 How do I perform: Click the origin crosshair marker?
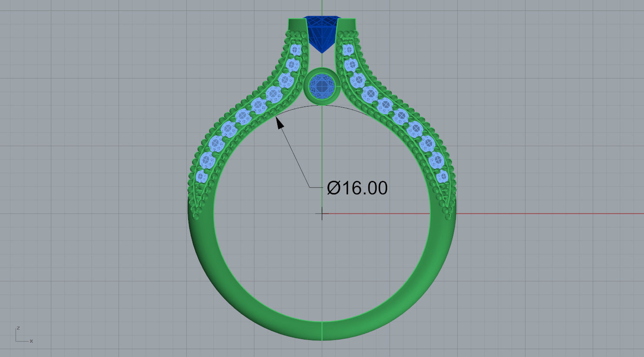pos(322,214)
